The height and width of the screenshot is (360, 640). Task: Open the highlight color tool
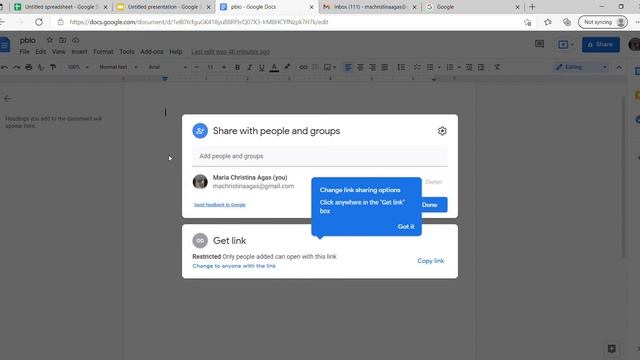point(287,67)
